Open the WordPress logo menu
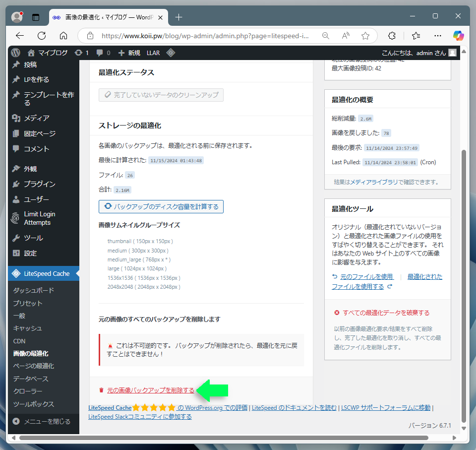This screenshot has width=476, height=450. coord(15,53)
